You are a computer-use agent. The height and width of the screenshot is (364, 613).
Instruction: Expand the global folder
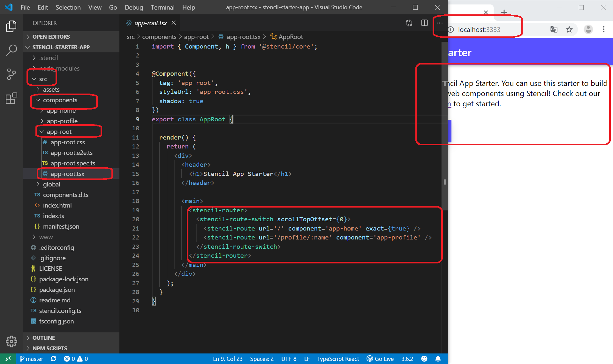click(71, 184)
